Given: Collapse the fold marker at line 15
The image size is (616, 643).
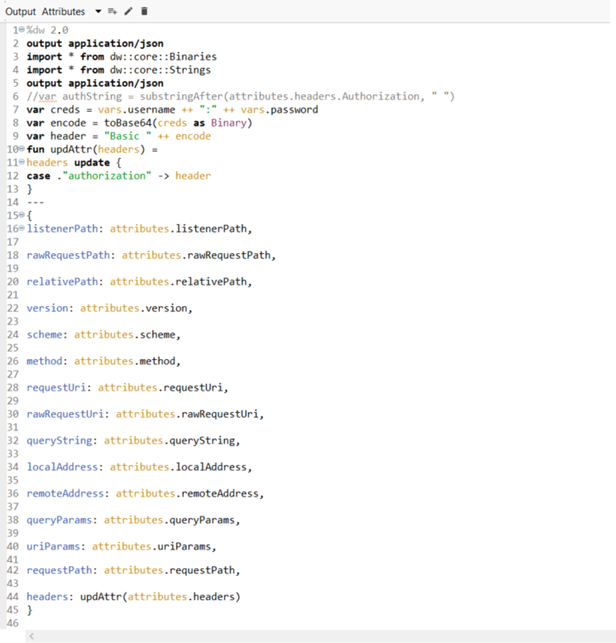Looking at the screenshot, I should coord(22,215).
